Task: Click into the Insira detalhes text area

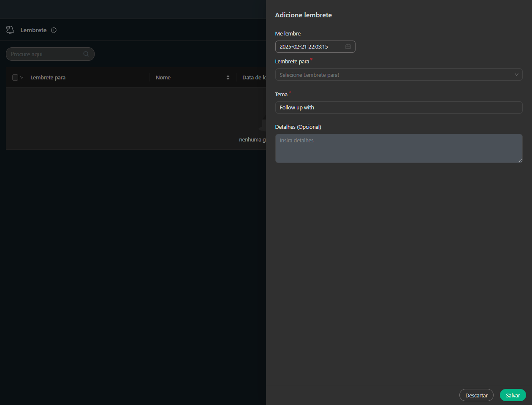Action: coord(398,148)
